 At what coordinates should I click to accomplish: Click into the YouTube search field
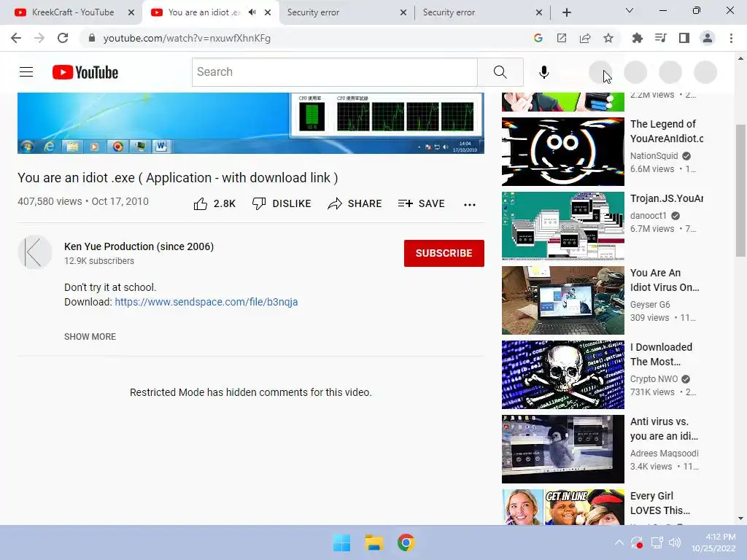[x=335, y=72]
